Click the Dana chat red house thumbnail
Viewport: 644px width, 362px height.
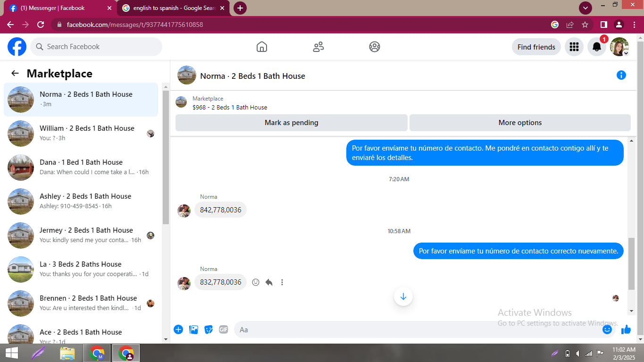pos(21,168)
